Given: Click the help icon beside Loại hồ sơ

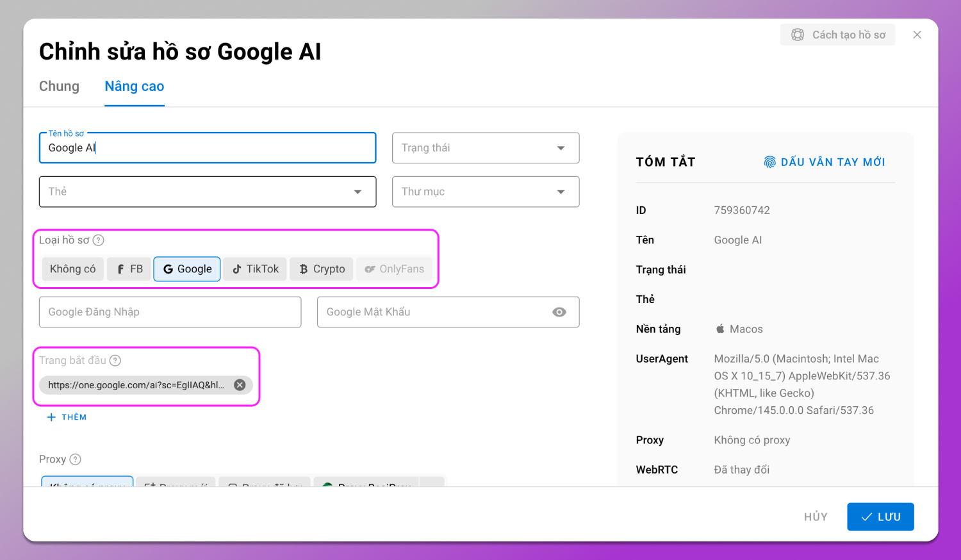Looking at the screenshot, I should tap(98, 240).
